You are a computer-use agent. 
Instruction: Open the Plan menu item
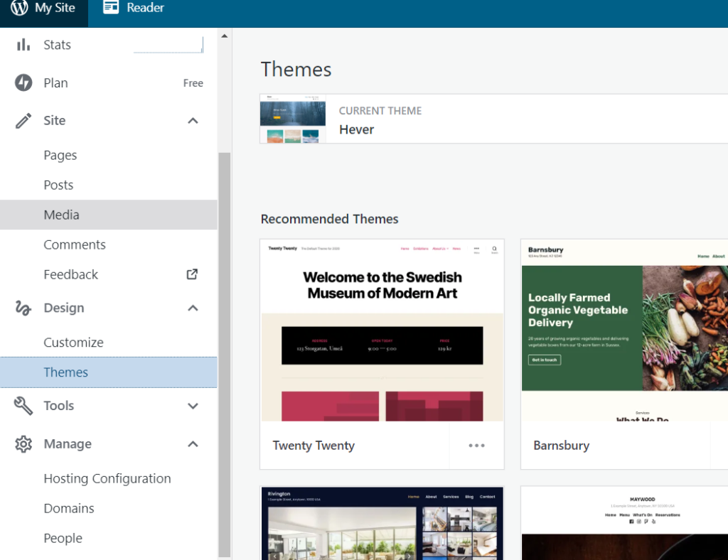(x=109, y=83)
